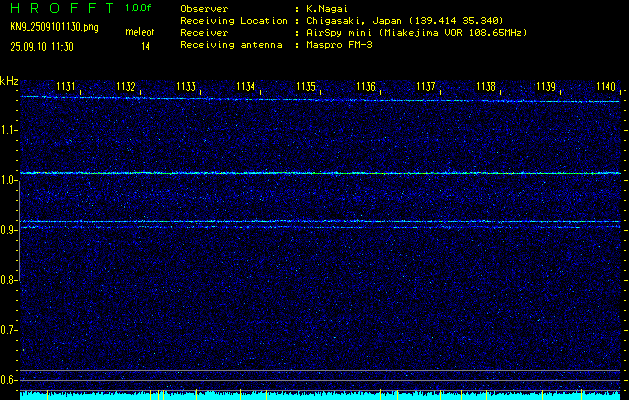Click the Observer field label
629x400 pixels.
click(x=204, y=9)
